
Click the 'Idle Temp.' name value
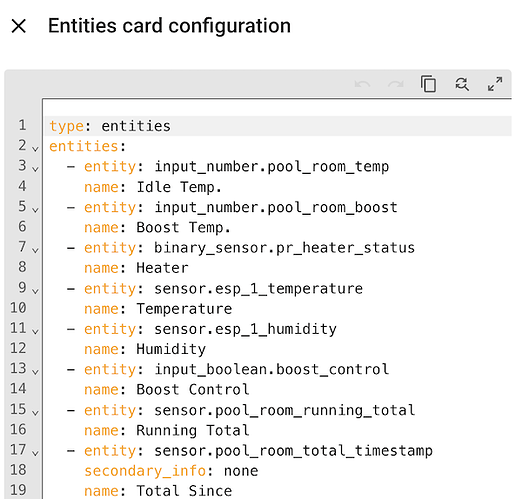179,187
